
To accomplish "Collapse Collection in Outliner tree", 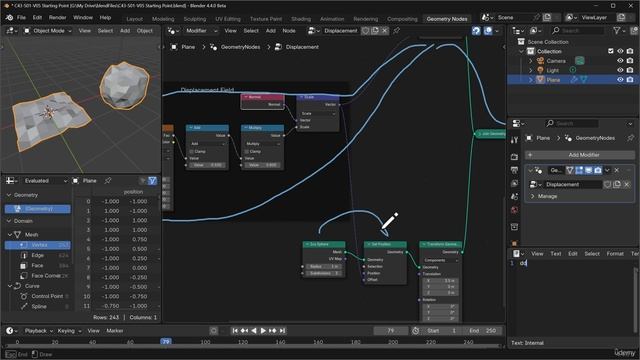I will click(521, 51).
